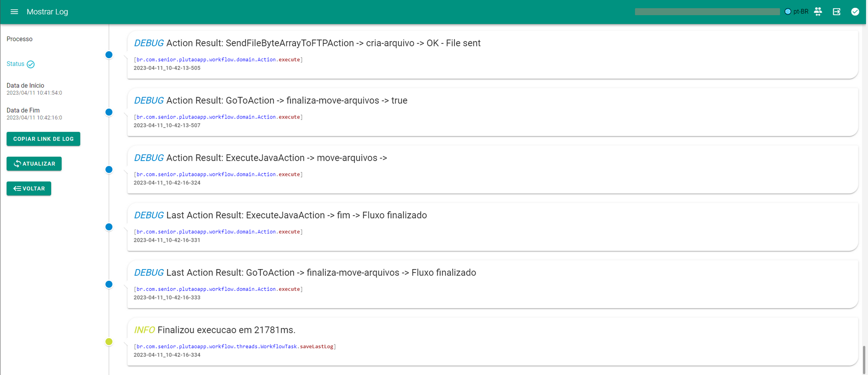The image size is (868, 375).
Task: Click the users group icon
Action: [818, 12]
